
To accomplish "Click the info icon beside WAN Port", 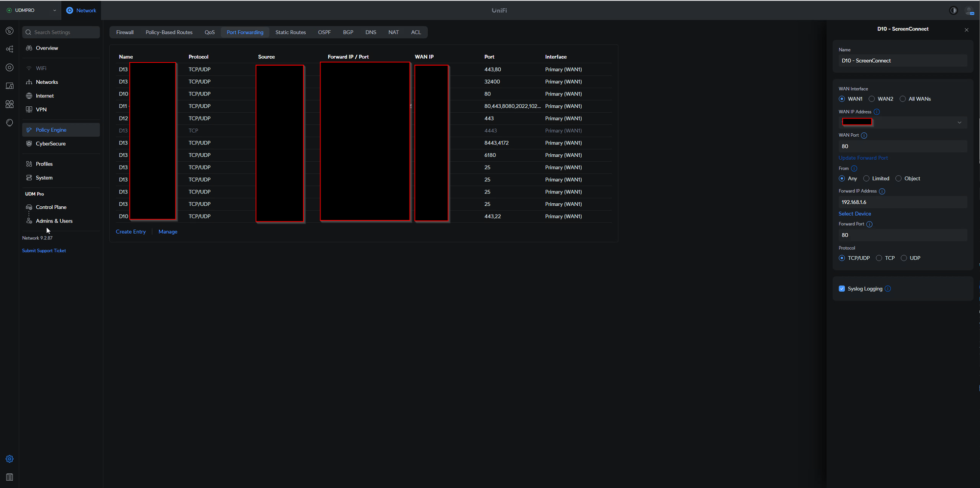I will click(x=864, y=135).
